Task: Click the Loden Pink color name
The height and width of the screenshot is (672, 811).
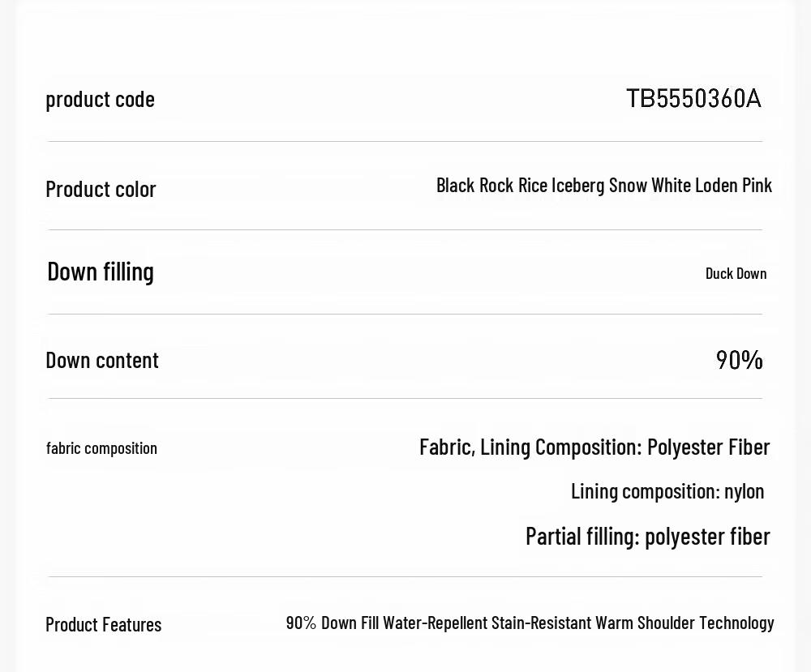Action: 733,185
